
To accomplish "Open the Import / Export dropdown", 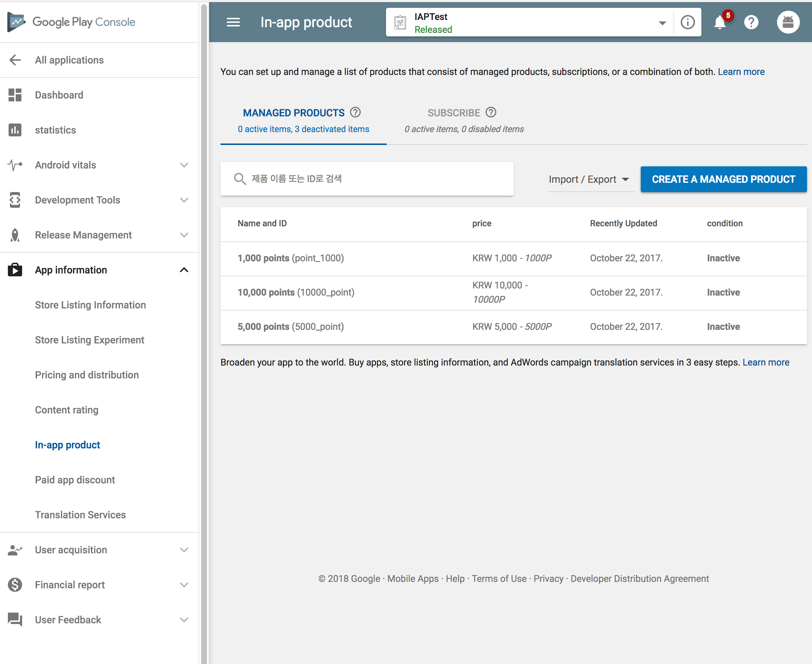I will click(589, 179).
